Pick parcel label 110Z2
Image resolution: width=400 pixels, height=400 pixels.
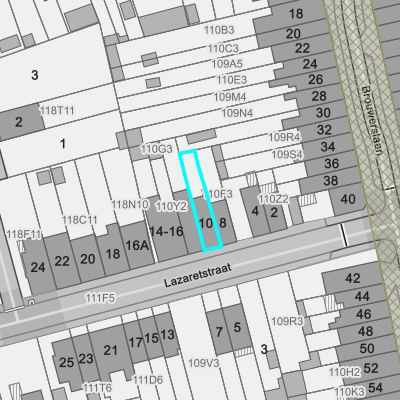tap(273, 199)
